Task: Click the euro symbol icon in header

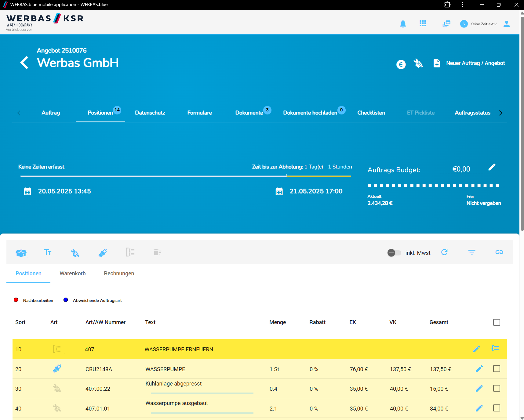Action: (x=401, y=64)
